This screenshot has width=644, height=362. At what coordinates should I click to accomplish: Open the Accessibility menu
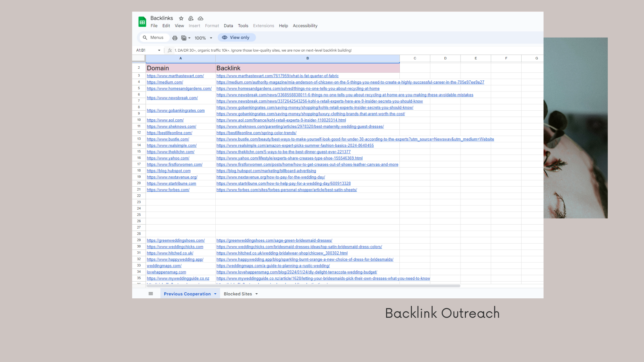(x=305, y=26)
